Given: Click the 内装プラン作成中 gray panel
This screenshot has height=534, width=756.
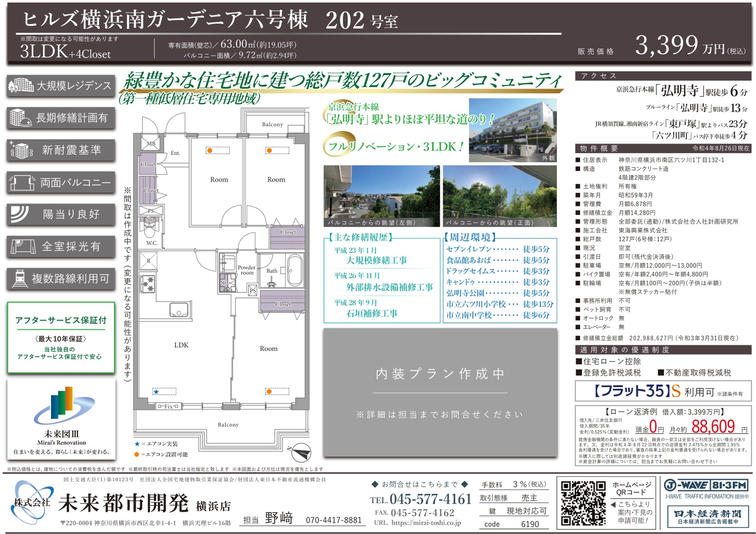Looking at the screenshot, I should (440, 392).
